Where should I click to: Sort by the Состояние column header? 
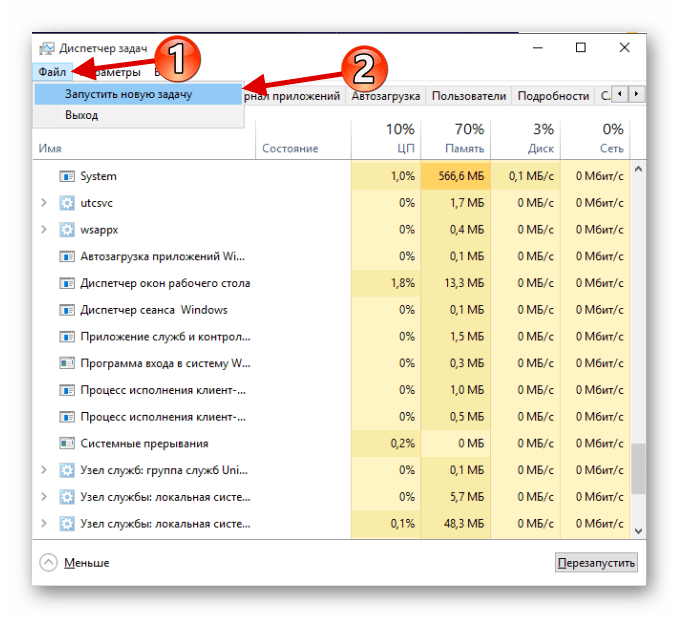pos(290,149)
